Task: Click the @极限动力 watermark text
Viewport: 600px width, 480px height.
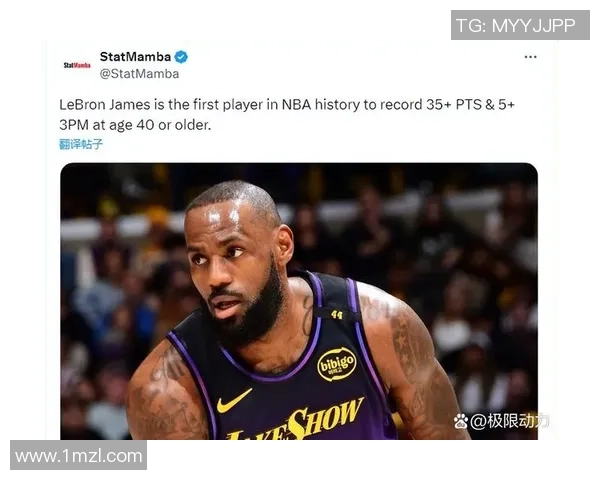Action: tap(509, 421)
